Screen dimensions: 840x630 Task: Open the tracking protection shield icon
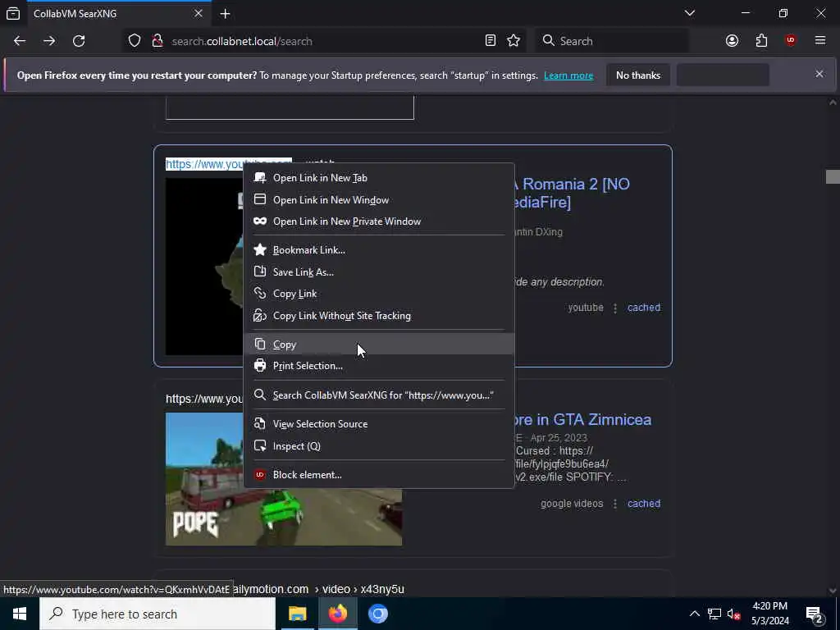coord(135,41)
